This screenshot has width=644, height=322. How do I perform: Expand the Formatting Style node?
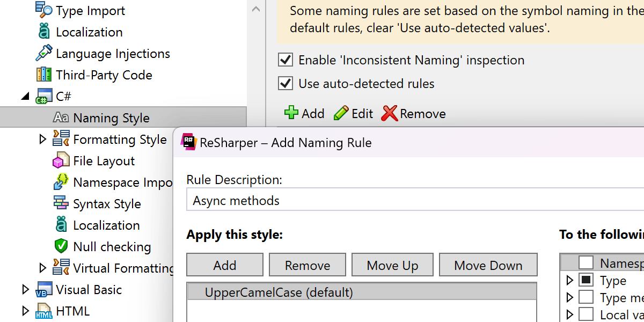pyautogui.click(x=43, y=140)
